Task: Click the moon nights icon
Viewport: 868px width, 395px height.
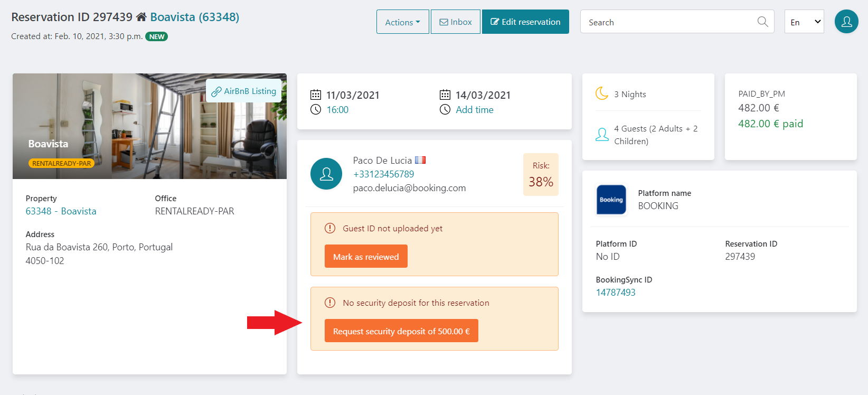Action: pos(602,93)
